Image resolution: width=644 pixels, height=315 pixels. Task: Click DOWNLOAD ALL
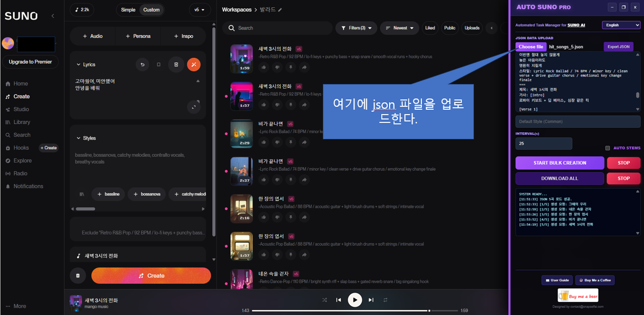click(560, 178)
